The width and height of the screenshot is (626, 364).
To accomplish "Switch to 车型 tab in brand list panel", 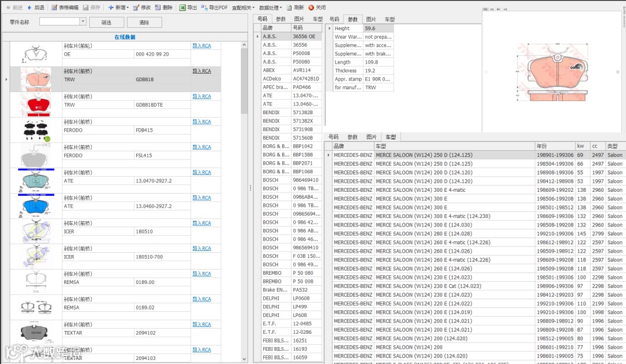I will point(318,19).
